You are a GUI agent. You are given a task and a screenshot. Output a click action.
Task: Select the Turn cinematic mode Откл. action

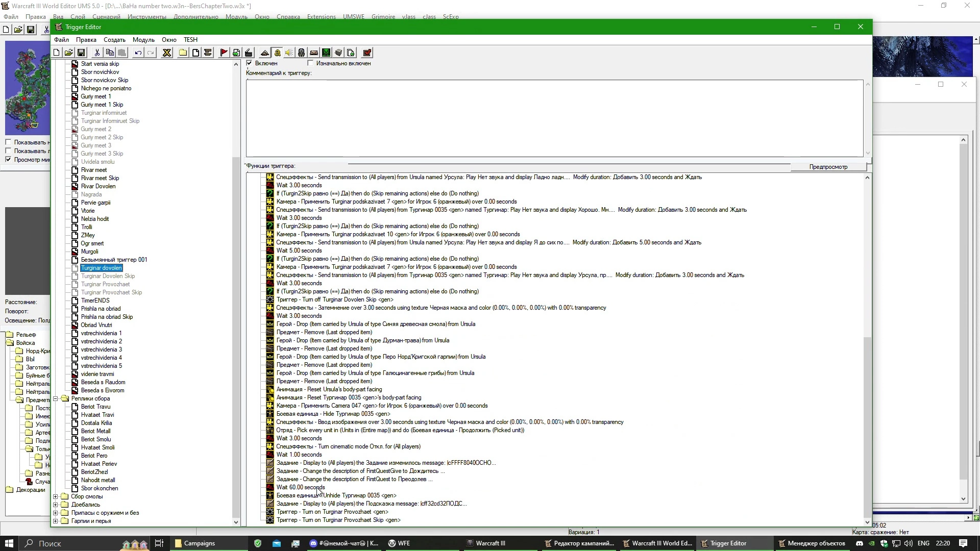[348, 446]
